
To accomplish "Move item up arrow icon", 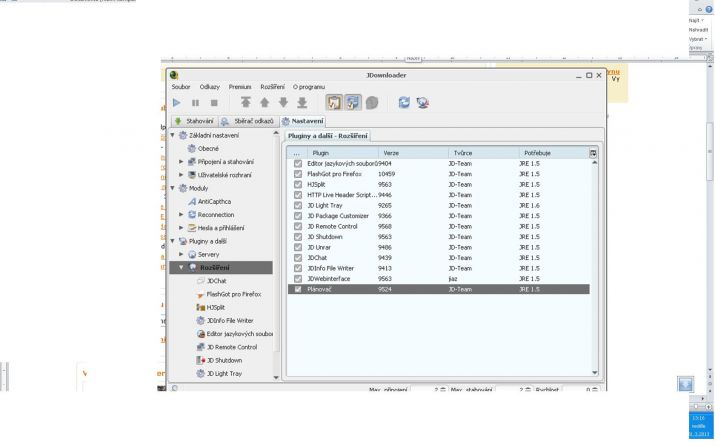I will coord(264,103).
